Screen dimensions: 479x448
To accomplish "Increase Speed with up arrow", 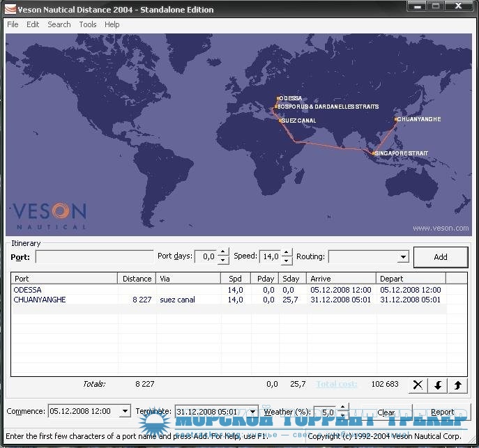I will click(287, 253).
